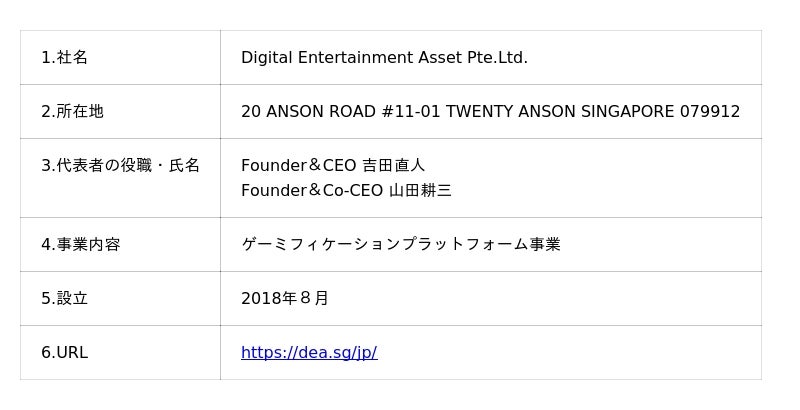Screen dimensions: 800x410
Task: Click the 1.社名 row label
Action: pos(64,58)
